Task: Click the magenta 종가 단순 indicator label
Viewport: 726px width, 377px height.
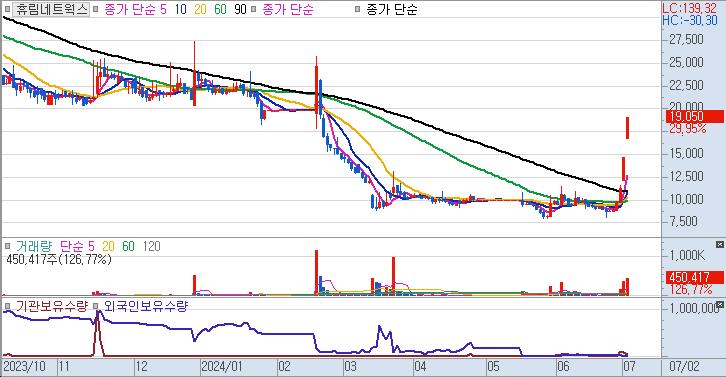Action: pos(288,9)
